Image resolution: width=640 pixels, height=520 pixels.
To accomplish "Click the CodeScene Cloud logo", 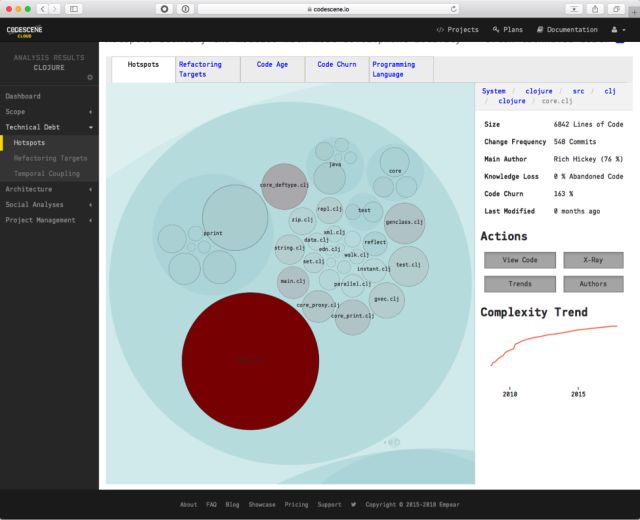I will coord(24,31).
